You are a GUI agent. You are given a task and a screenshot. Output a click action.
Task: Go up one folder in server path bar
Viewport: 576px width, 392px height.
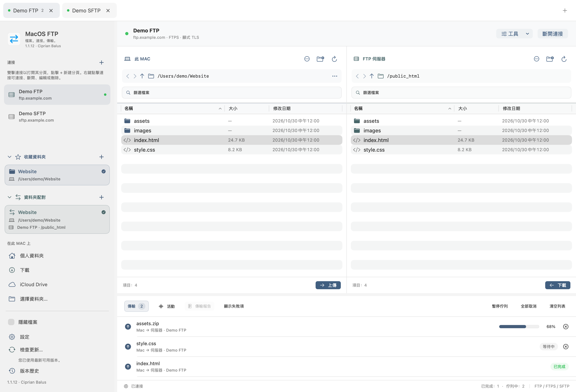point(372,76)
